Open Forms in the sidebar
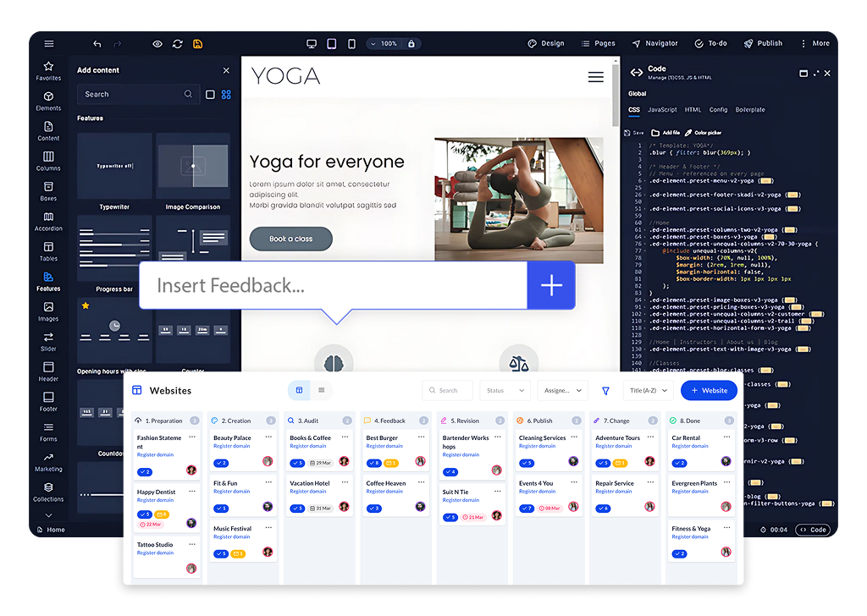The width and height of the screenshot is (867, 616). [48, 432]
